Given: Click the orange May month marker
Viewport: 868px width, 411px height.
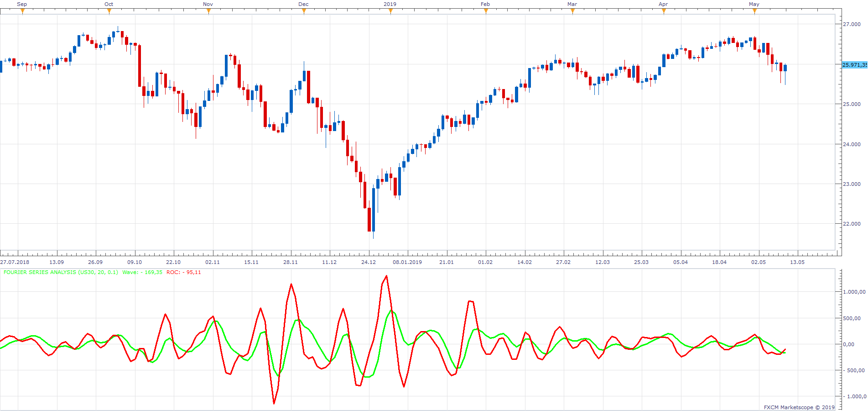Looking at the screenshot, I should tap(754, 11).
